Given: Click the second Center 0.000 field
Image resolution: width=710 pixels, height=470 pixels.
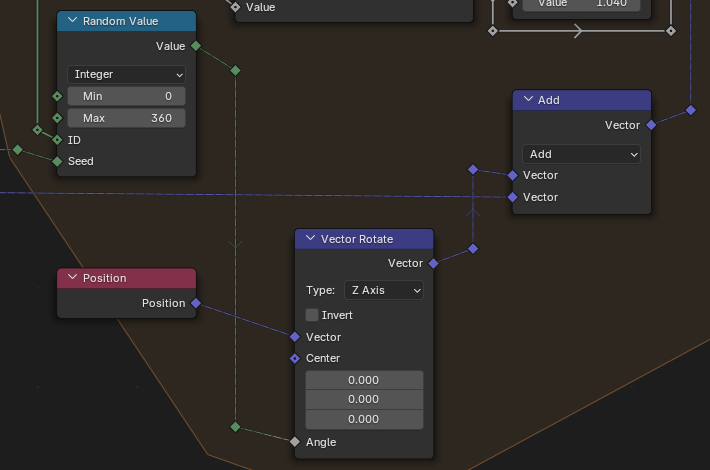Looking at the screenshot, I should (365, 399).
